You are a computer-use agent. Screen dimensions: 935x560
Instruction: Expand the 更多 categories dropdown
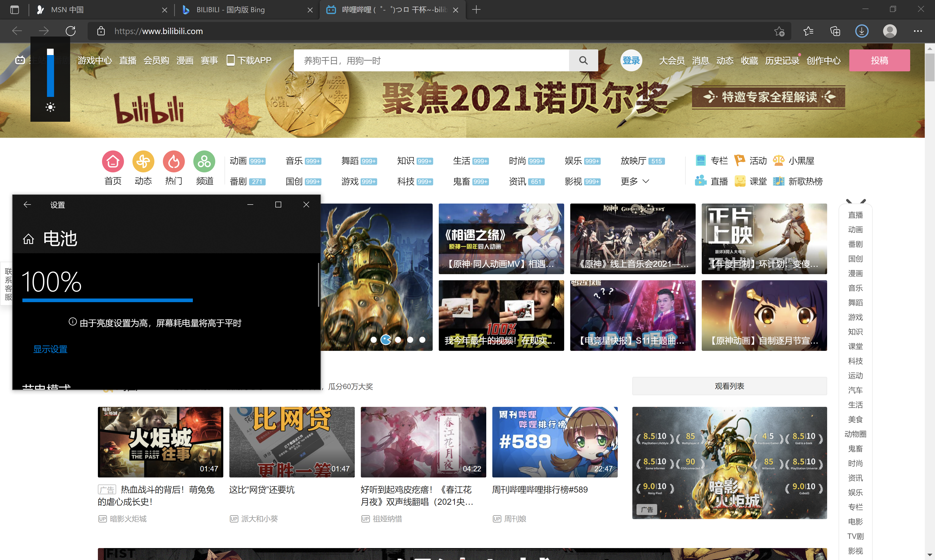pos(635,181)
